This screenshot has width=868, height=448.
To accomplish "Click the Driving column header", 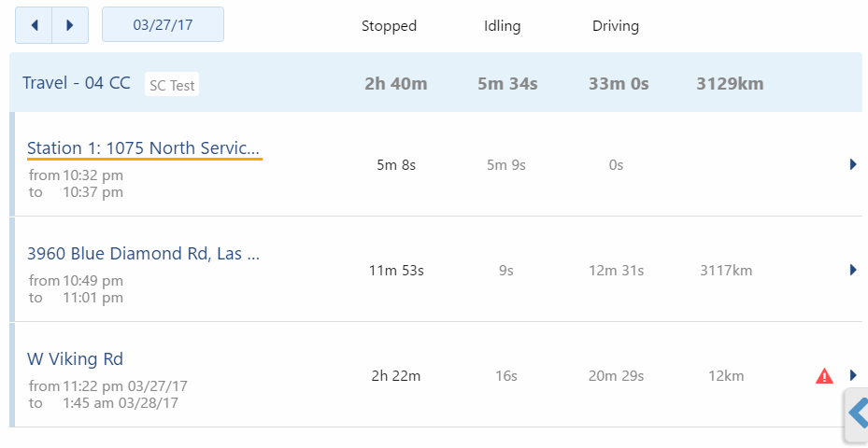I will (x=616, y=26).
